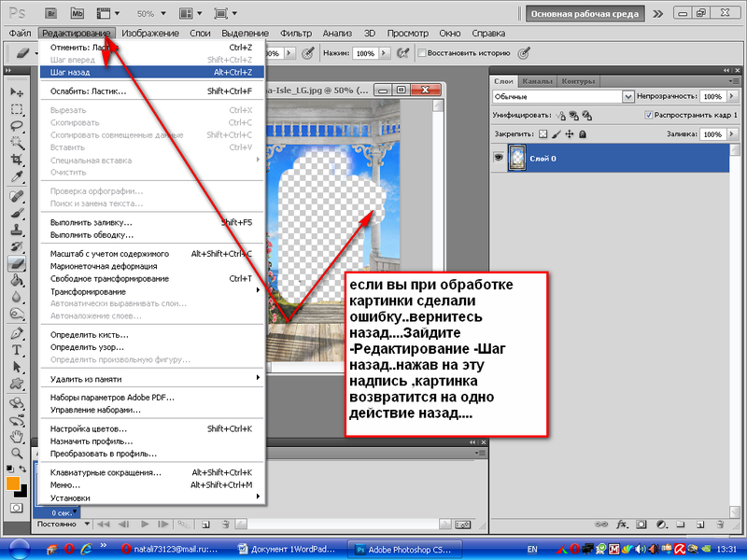Create new adjustment layer icon
Image resolution: width=747 pixels, height=560 pixels.
[x=661, y=525]
